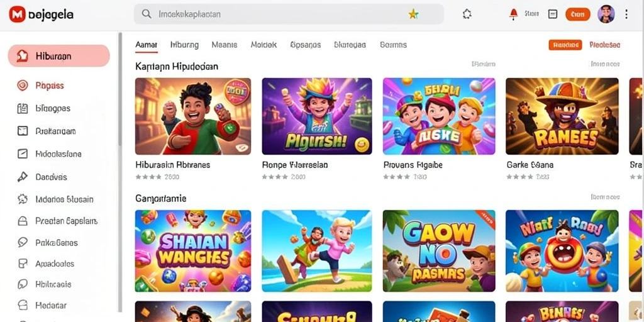Open the Gaow No Pasmas thumbnail
Viewport: 644px width, 322px height.
(439, 251)
